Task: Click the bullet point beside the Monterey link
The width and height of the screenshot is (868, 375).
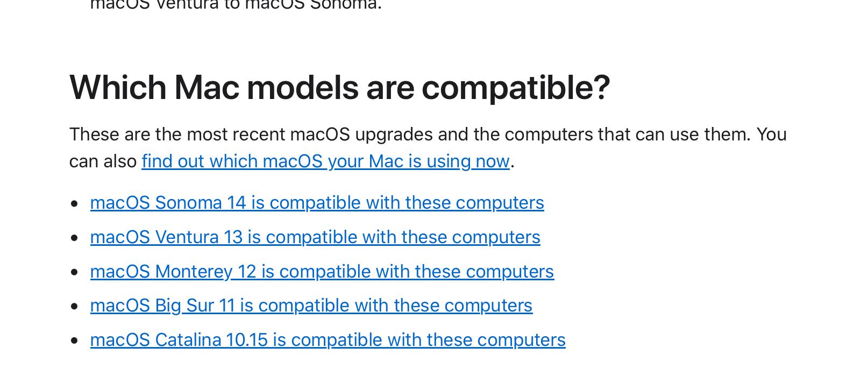Action: tap(75, 272)
